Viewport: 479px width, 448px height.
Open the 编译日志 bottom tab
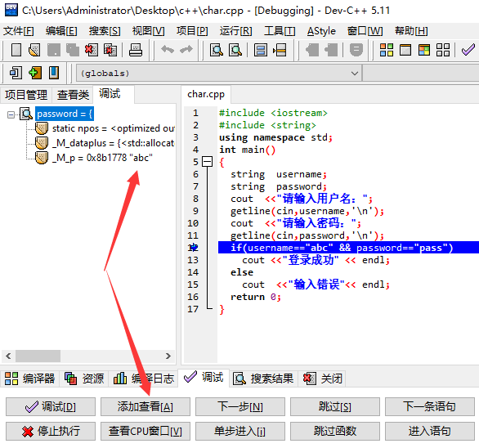pos(144,379)
